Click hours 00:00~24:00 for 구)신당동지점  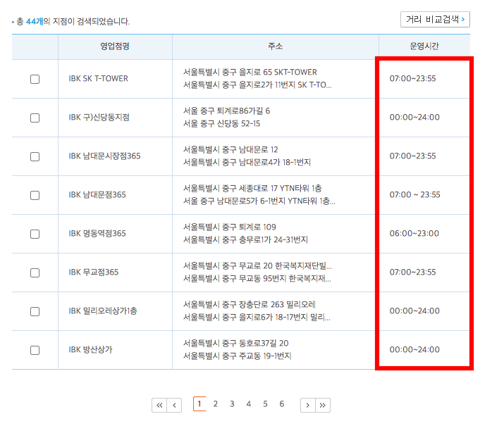414,117
